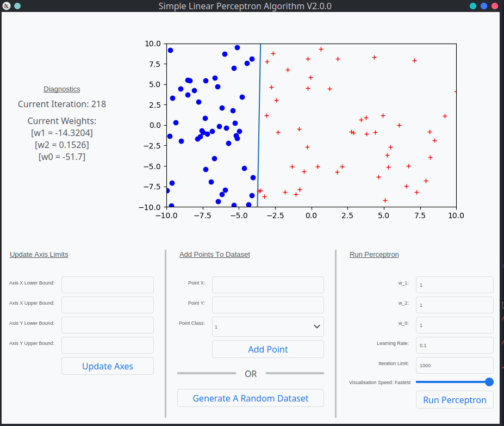The image size is (504, 426).
Task: Click the Point X text field
Action: (x=268, y=285)
